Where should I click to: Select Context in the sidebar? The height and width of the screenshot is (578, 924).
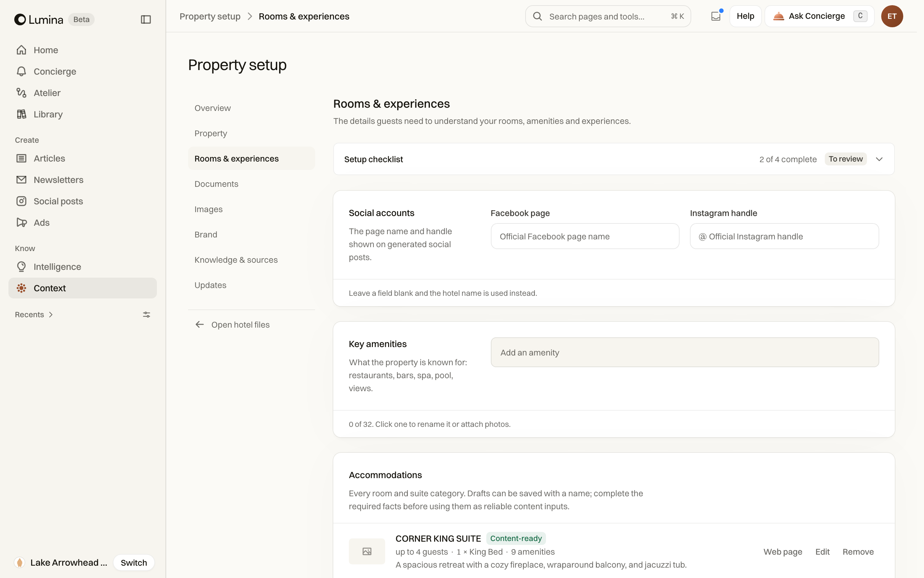[83, 288]
